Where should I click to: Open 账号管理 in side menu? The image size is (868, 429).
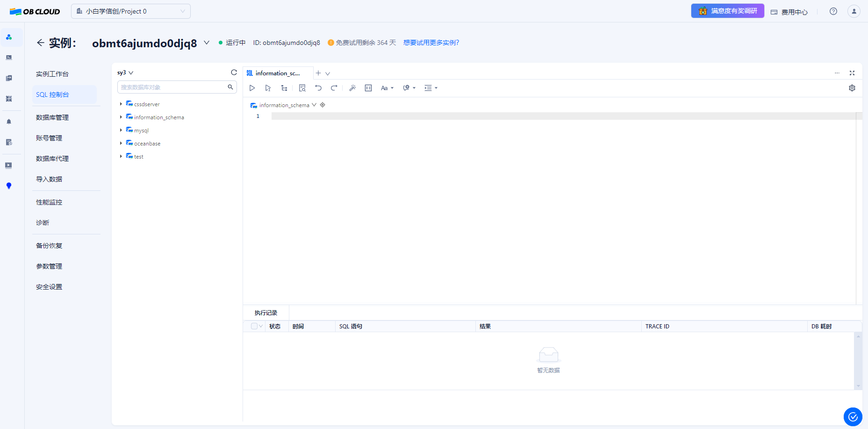(49, 138)
